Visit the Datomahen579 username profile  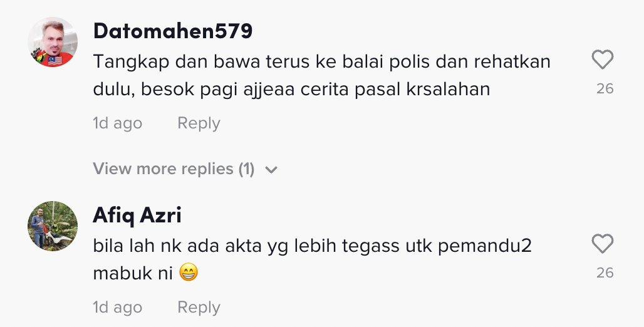172,30
